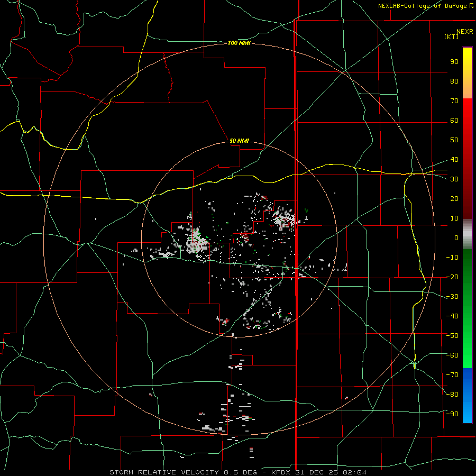Click the -20 value on the scale
The image size is (476, 476).
[x=452, y=277]
